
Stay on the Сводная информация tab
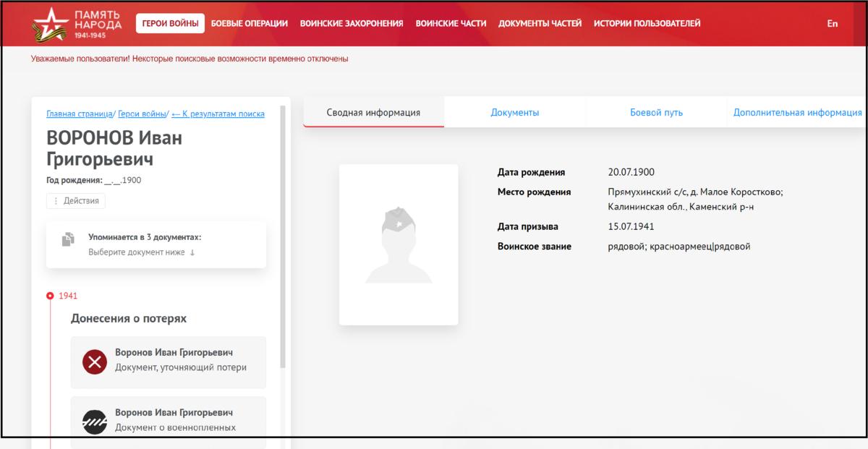[373, 112]
